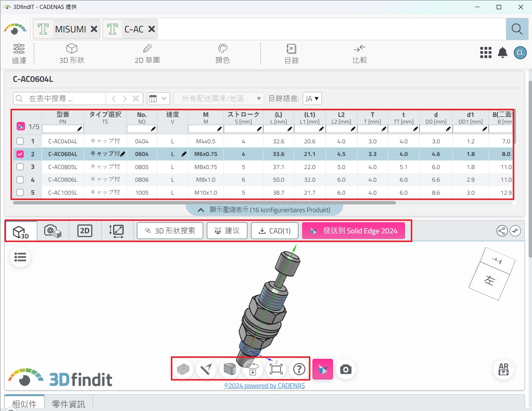Viewport: 532px width, 411px height.
Task: Open the table column layout dropdown
Action: pyautogui.click(x=158, y=99)
